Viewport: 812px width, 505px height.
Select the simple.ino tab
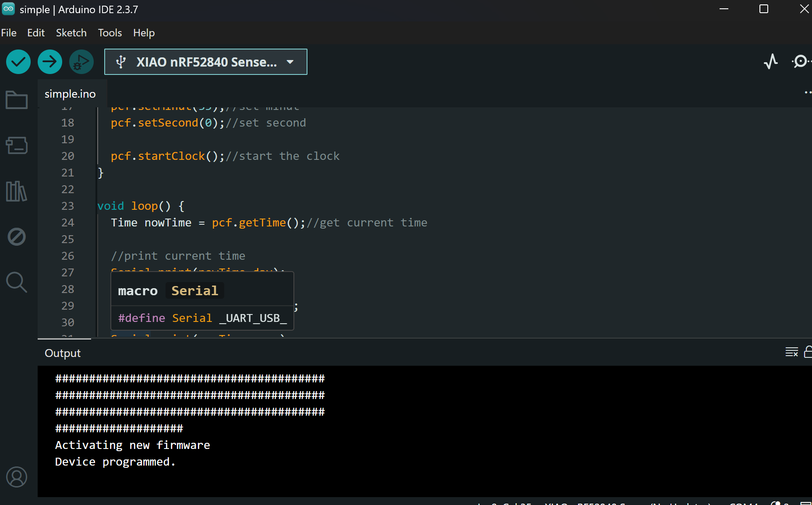click(70, 94)
